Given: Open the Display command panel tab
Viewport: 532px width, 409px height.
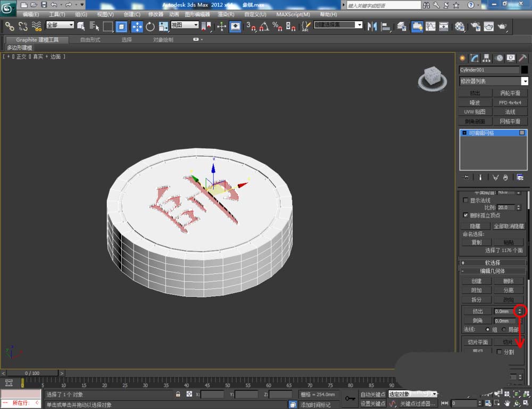Looking at the screenshot, I should click(511, 58).
